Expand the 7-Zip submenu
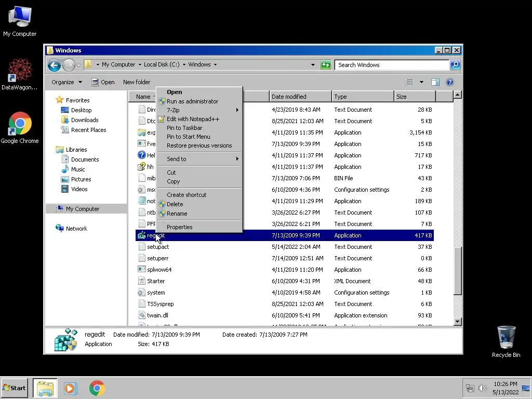Viewport: 532px width, 399px height. pos(199,110)
